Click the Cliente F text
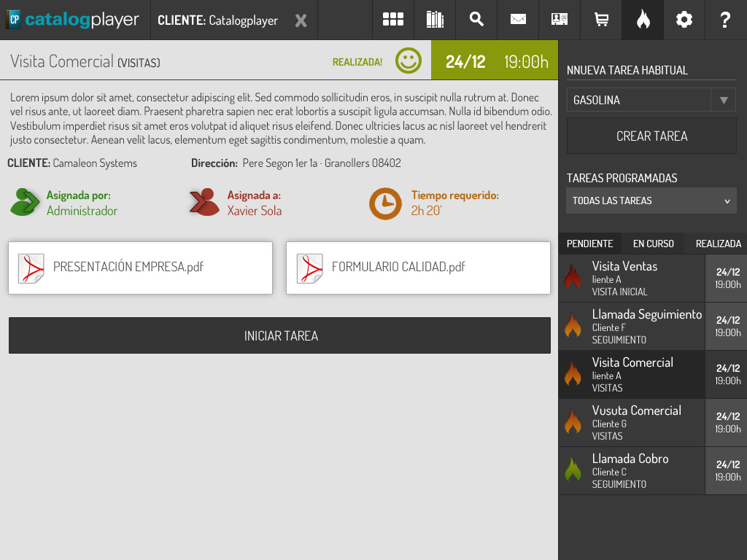This screenshot has width=747, height=560. [x=609, y=327]
